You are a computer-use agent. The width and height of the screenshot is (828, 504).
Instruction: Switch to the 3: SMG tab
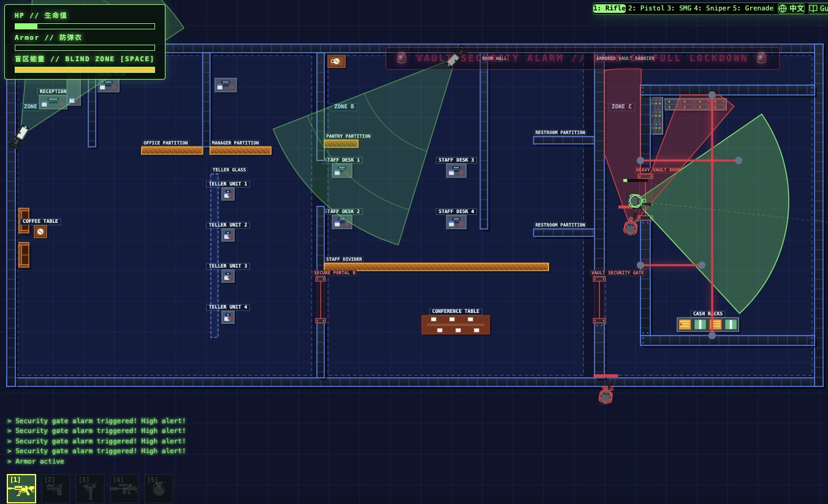(679, 9)
